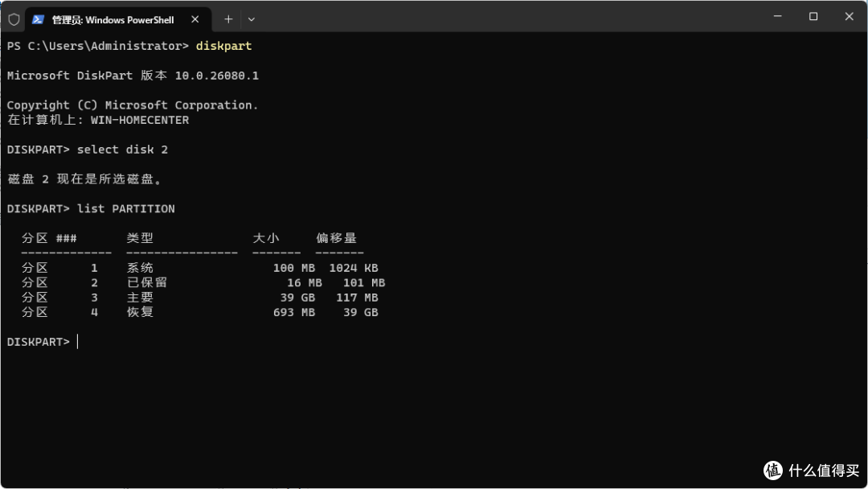The width and height of the screenshot is (868, 489).
Task: Click the PS C:\Users\Administrator> prompt
Action: coord(98,46)
